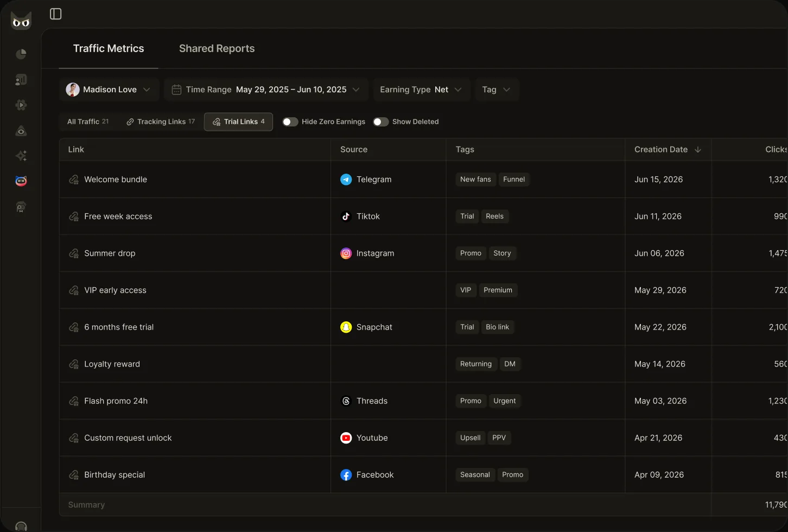The height and width of the screenshot is (532, 788).
Task: Click the Tiktok source icon
Action: (x=346, y=216)
